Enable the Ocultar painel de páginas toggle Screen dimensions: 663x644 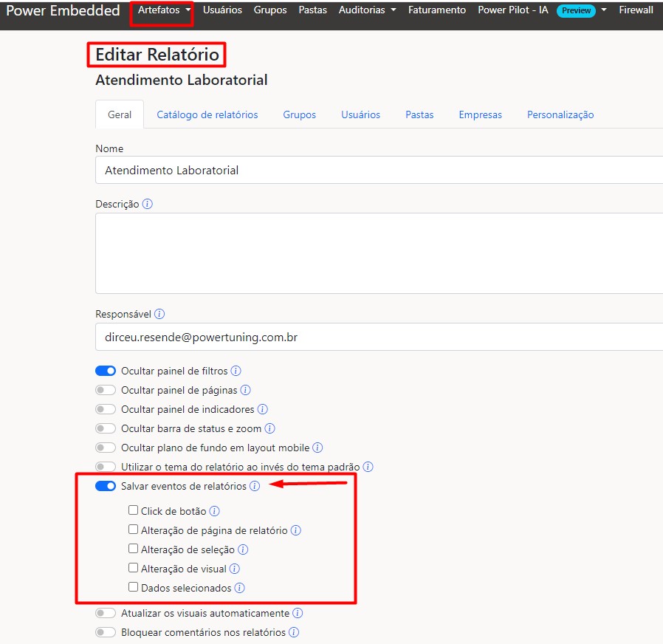pyautogui.click(x=106, y=390)
